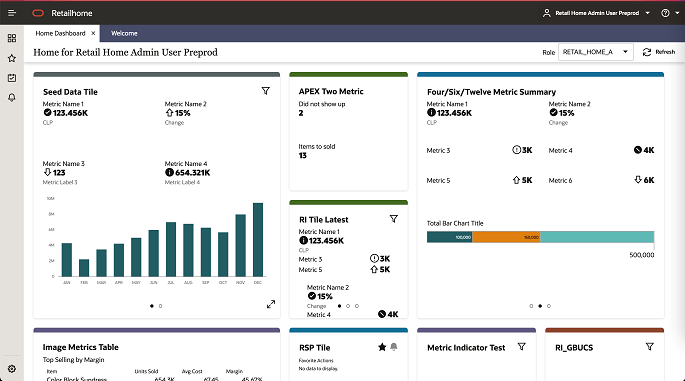
Task: Click Four/Six/Twelve Metric Summary title
Action: (491, 92)
